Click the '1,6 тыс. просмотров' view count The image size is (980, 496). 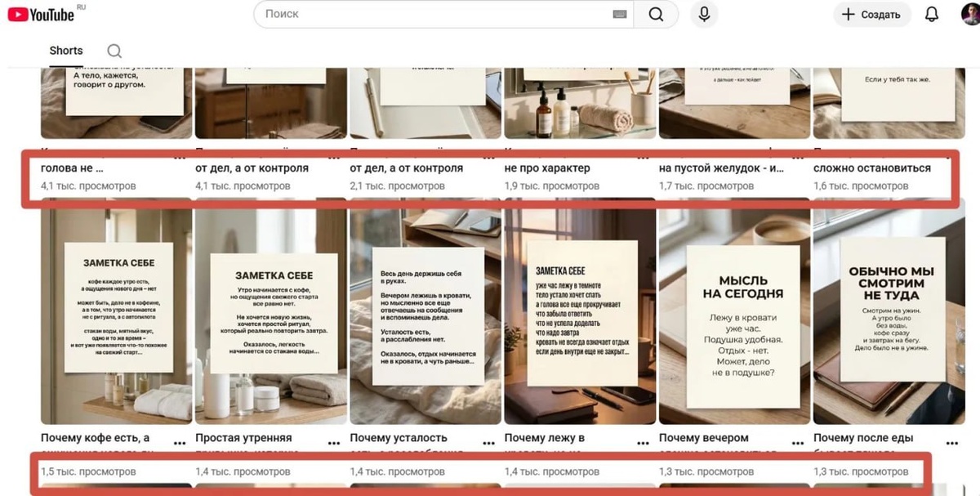[861, 186]
